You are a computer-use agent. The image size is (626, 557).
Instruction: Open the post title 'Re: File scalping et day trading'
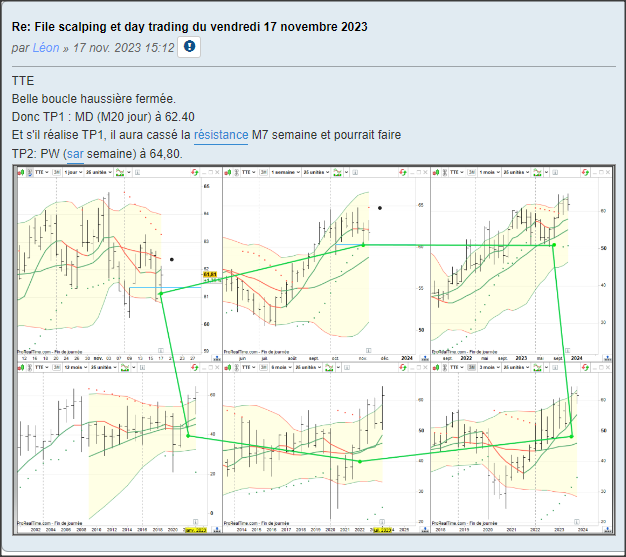(x=189, y=27)
